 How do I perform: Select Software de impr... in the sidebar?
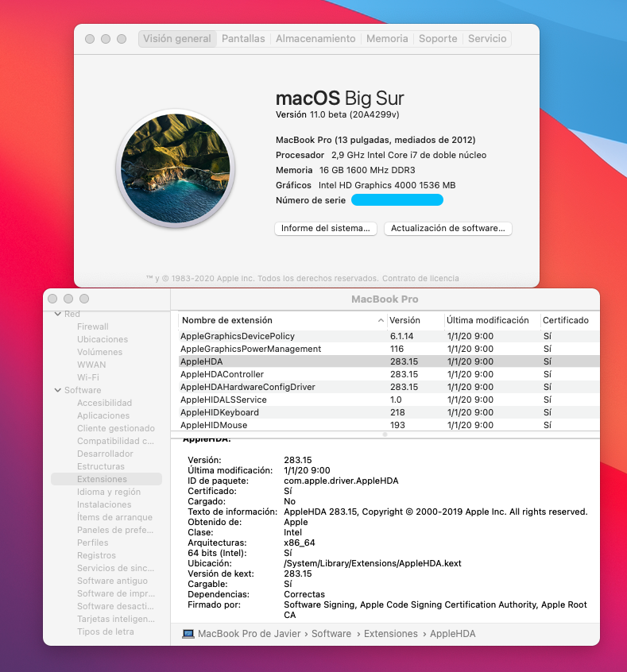(x=116, y=593)
